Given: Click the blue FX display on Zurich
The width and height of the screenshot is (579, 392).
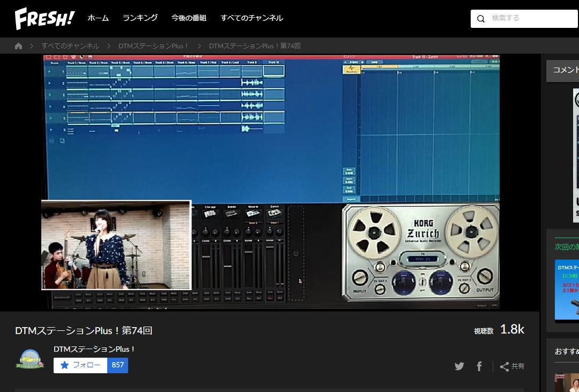Looking at the screenshot, I should point(422,259).
